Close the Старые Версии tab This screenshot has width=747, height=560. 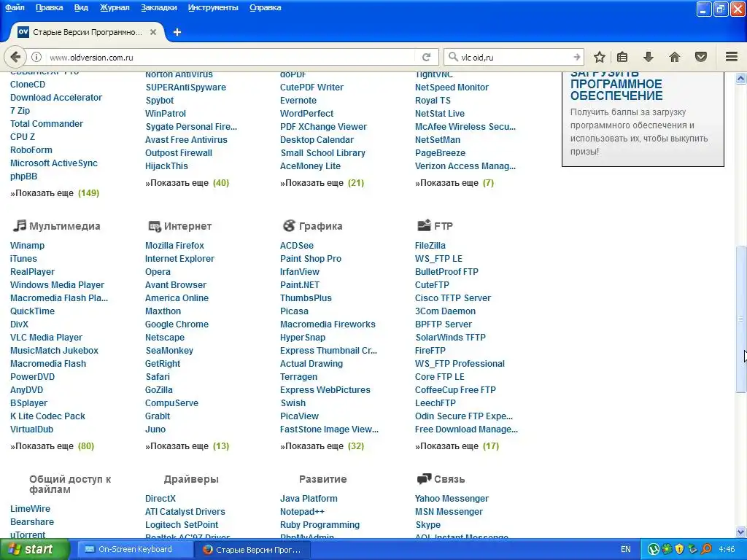click(x=153, y=32)
